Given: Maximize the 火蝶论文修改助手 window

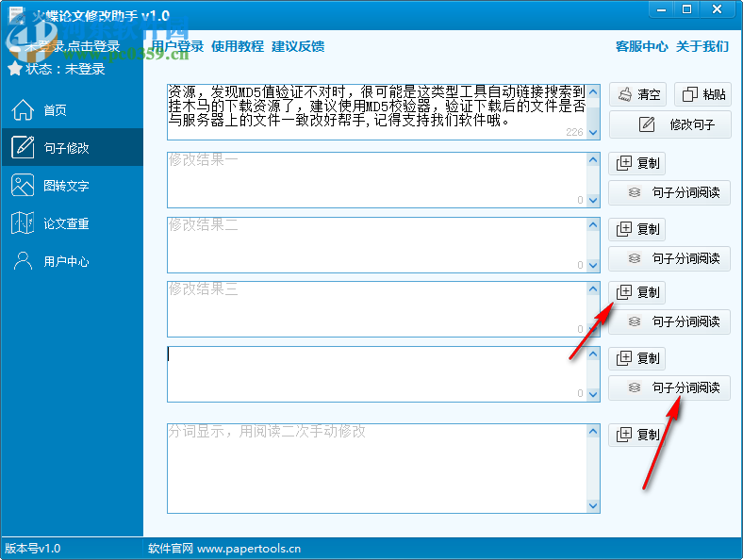Looking at the screenshot, I should click(x=686, y=9).
